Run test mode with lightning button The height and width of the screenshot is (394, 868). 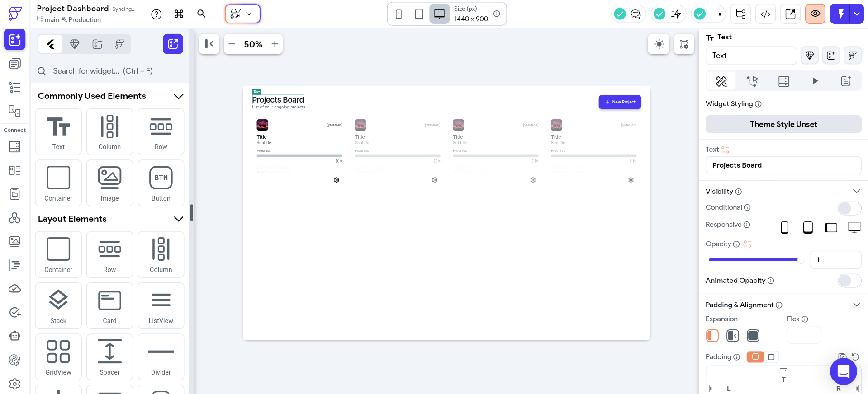[x=840, y=14]
